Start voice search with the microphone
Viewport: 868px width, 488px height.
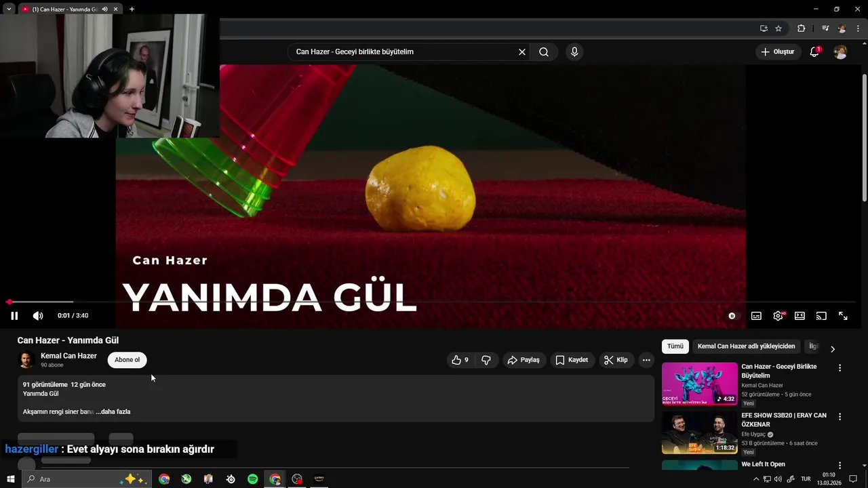click(574, 52)
